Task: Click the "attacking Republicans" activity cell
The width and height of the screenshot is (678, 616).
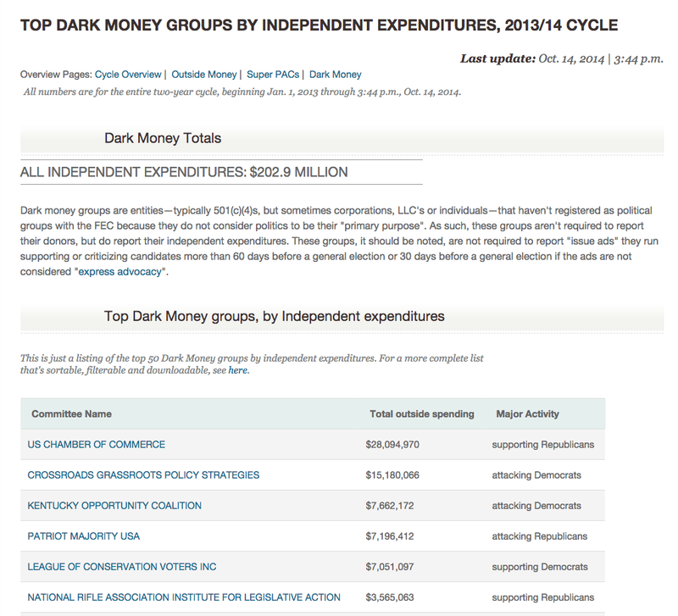Action: pyautogui.click(x=539, y=536)
